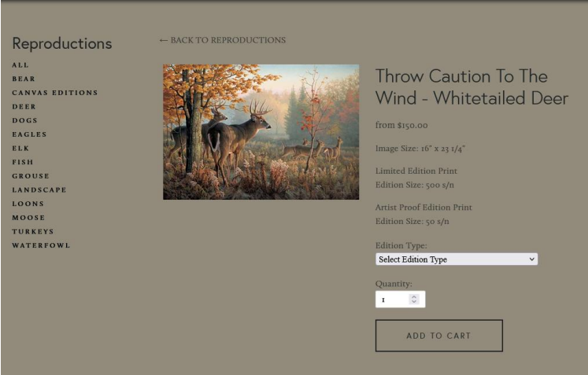View Landscape reproductions
This screenshot has height=375, width=588.
(39, 190)
